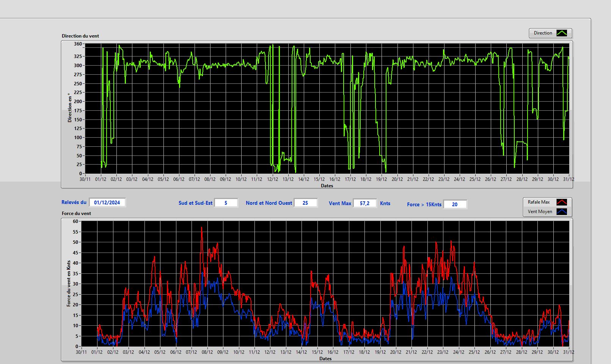The image size is (611, 364).
Task: Click the 16/12 date on direction chart
Action: 335,179
